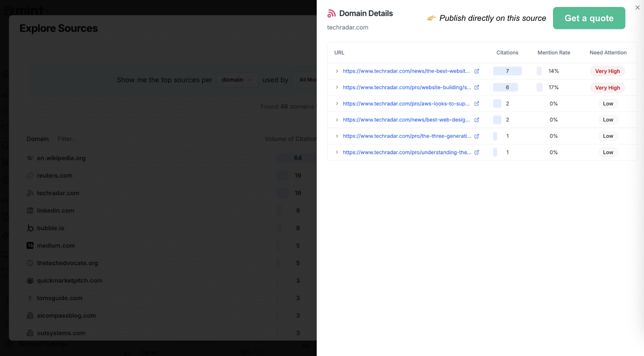Viewport: 644px width, 356px height.
Task: Click the Need Attention column header
Action: (608, 53)
